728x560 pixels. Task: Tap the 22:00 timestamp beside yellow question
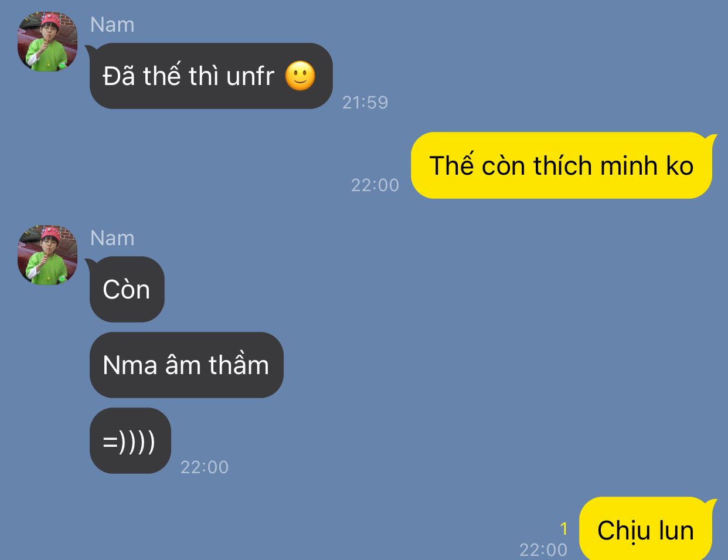pyautogui.click(x=375, y=185)
